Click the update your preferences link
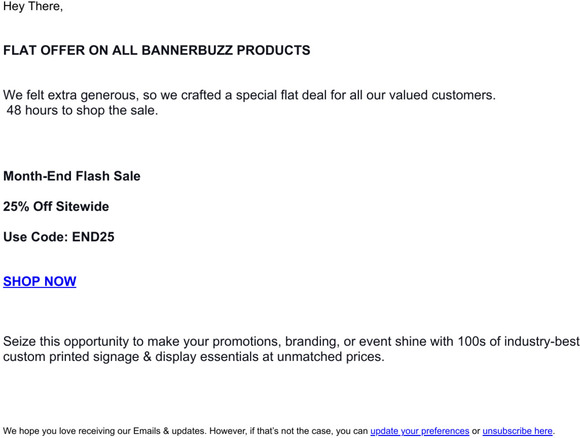580x438 pixels. [x=420, y=431]
